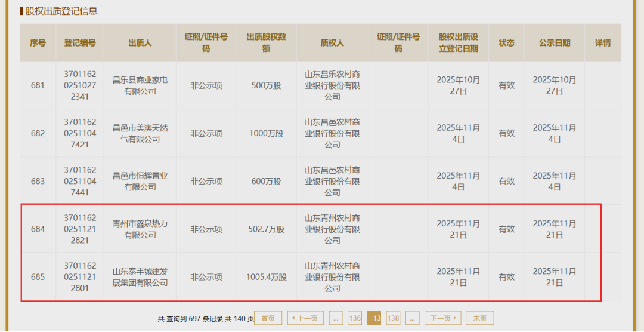Image resolution: width=644 pixels, height=332 pixels.
Task: Click registration number ending in 2801
Action: pos(80,276)
